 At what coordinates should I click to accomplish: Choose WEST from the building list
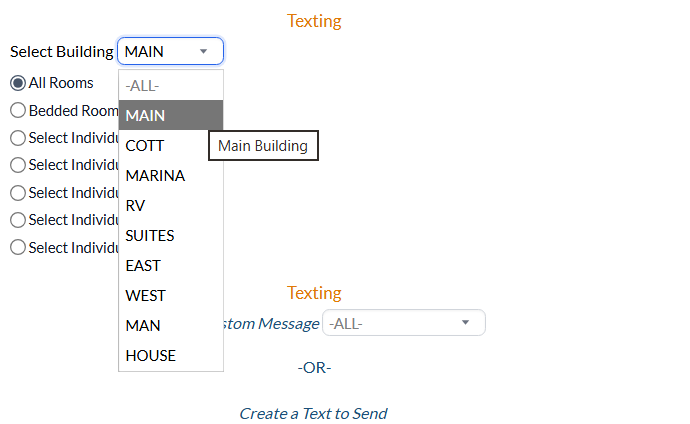[x=171, y=295]
